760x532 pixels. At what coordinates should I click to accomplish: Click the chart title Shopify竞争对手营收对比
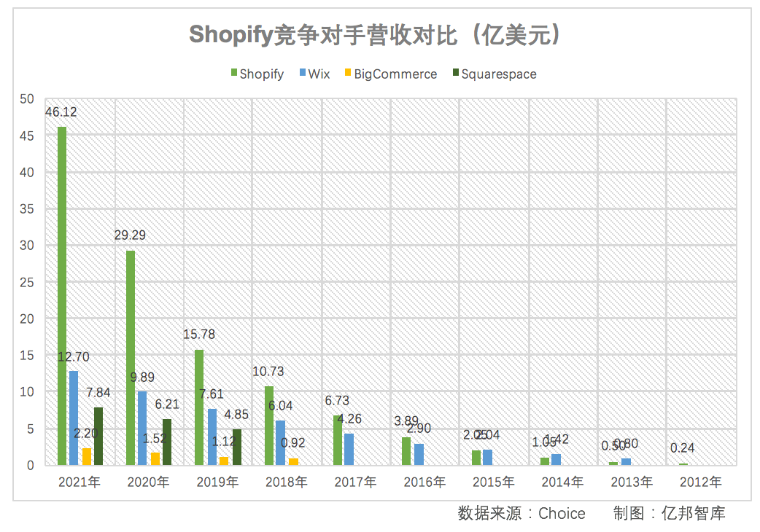click(323, 34)
